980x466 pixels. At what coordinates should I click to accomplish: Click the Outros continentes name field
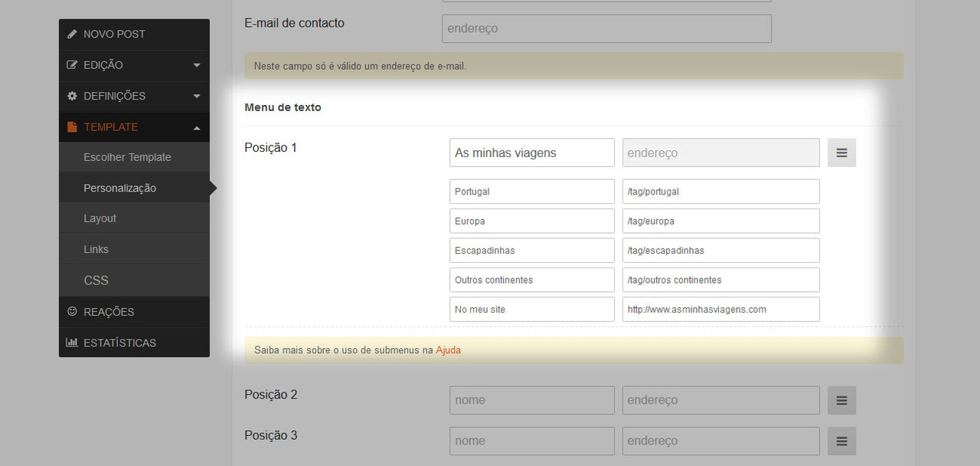tap(532, 280)
